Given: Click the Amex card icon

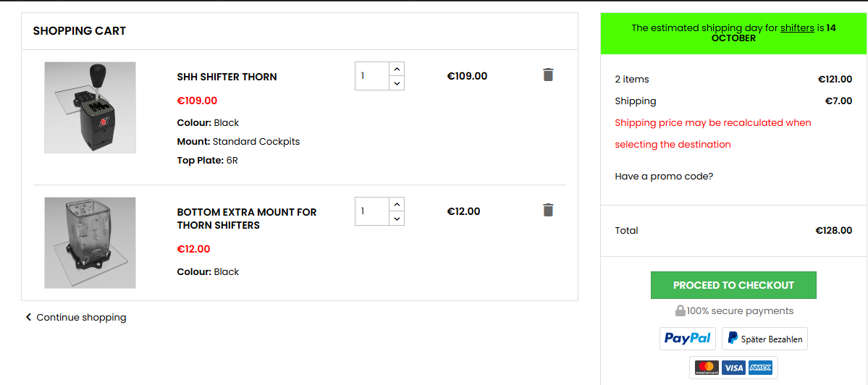Looking at the screenshot, I should [760, 368].
